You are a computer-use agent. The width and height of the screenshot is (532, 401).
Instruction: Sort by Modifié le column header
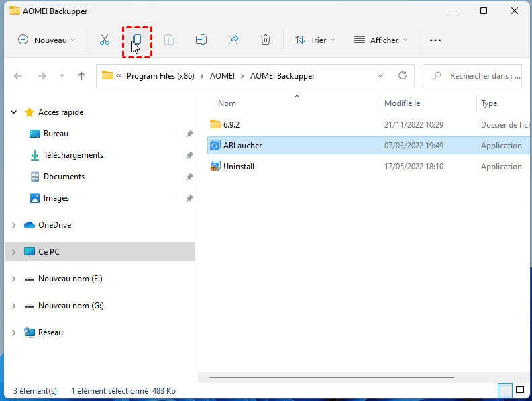click(x=402, y=103)
